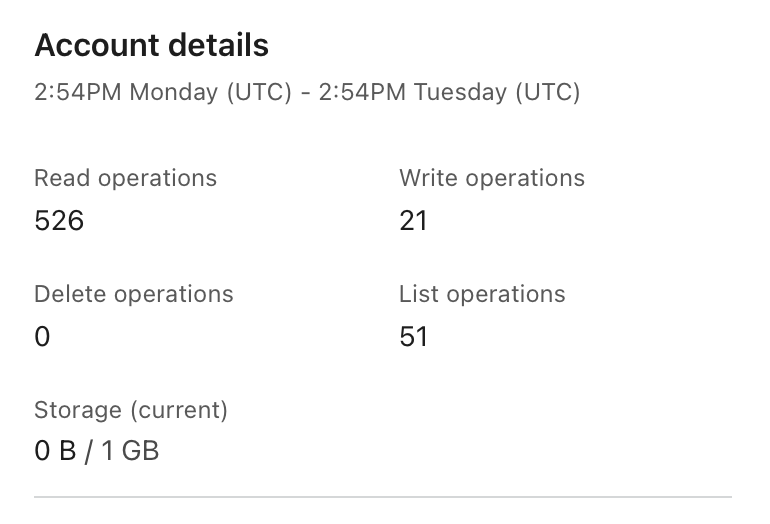
Task: Click the 1 GB storage limit
Action: pyautogui.click(x=129, y=451)
